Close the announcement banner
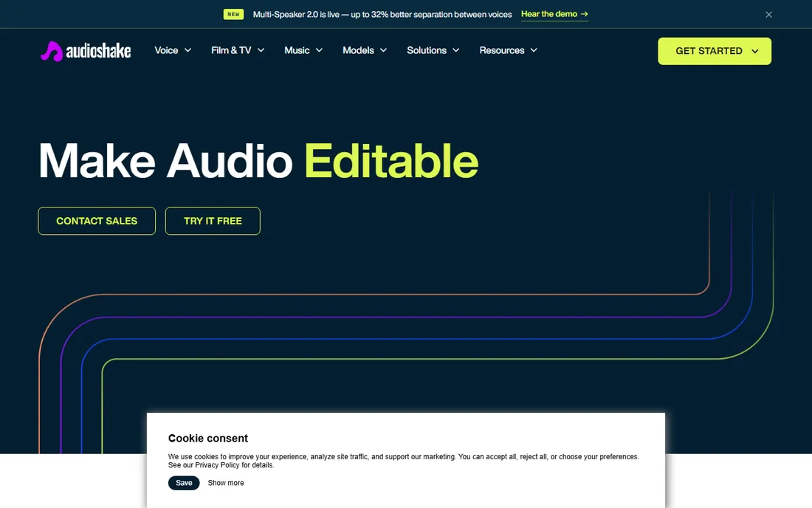Viewport: 812px width, 508px height. [768, 15]
